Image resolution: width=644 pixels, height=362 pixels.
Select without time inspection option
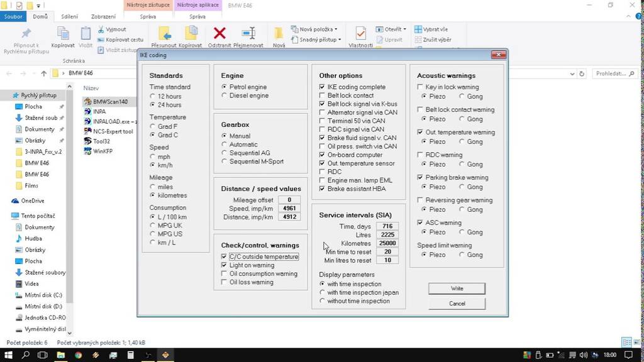pyautogui.click(x=322, y=301)
